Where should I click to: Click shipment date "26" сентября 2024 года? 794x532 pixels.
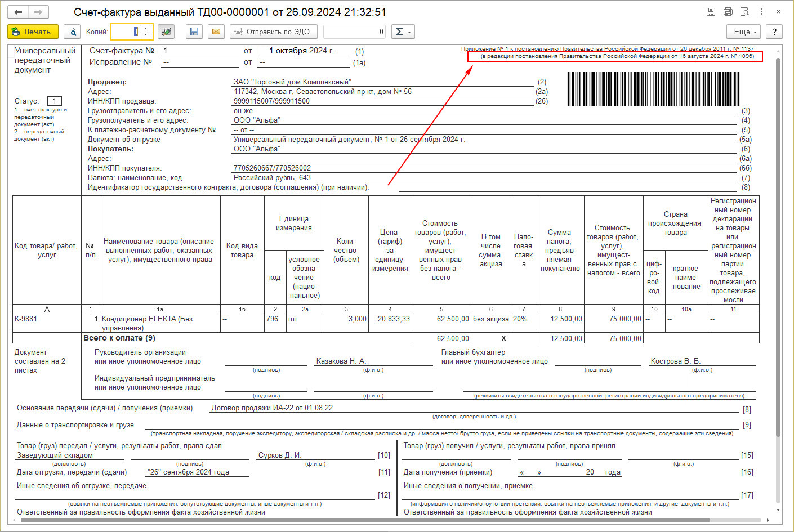(188, 472)
